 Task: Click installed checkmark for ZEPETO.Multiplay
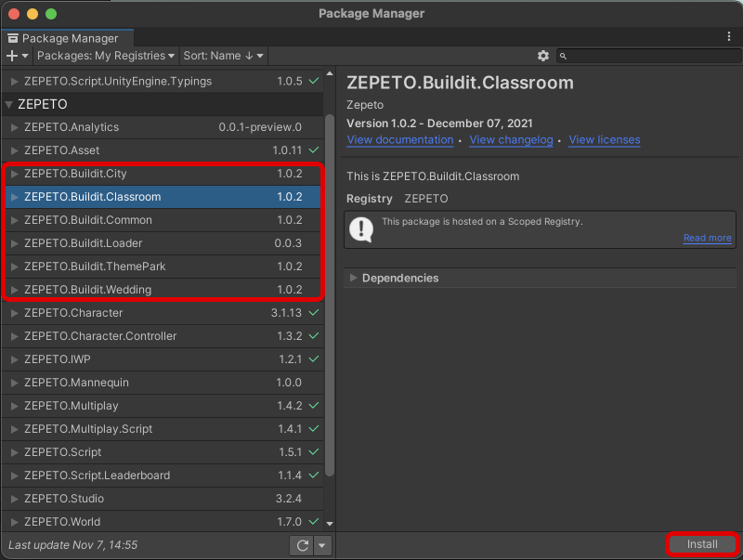coord(314,406)
